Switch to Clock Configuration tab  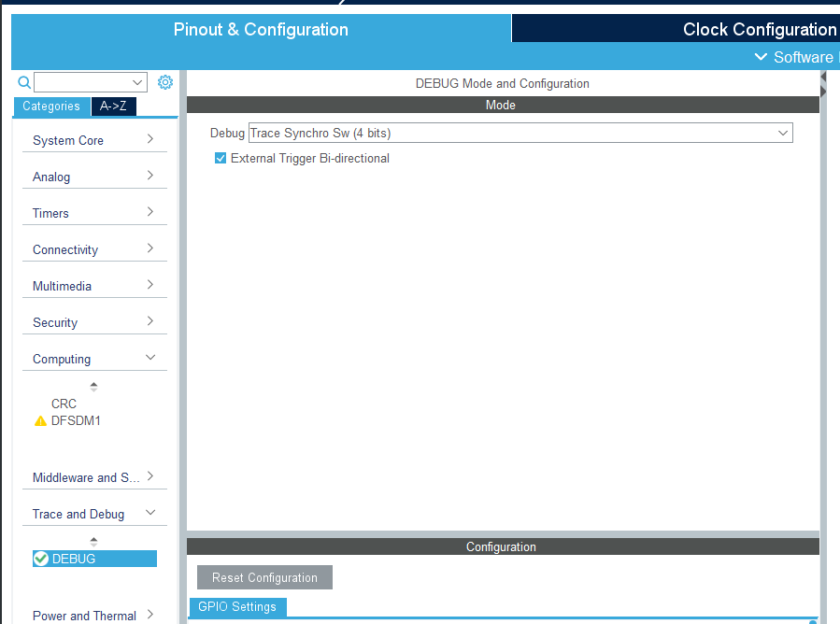click(676, 29)
